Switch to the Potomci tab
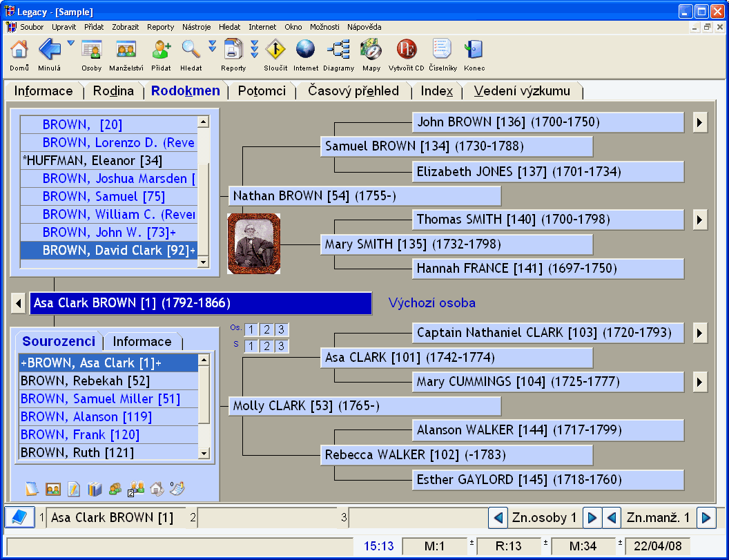This screenshot has width=729, height=560. click(262, 91)
